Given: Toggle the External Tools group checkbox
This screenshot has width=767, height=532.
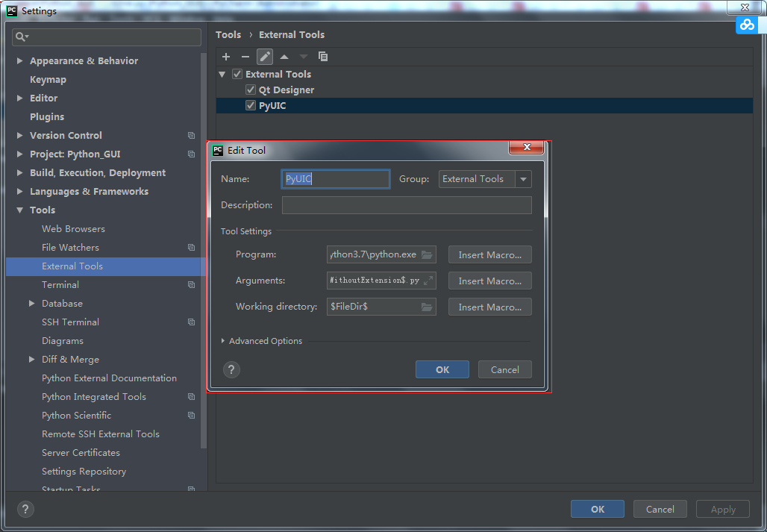Looking at the screenshot, I should (x=237, y=75).
